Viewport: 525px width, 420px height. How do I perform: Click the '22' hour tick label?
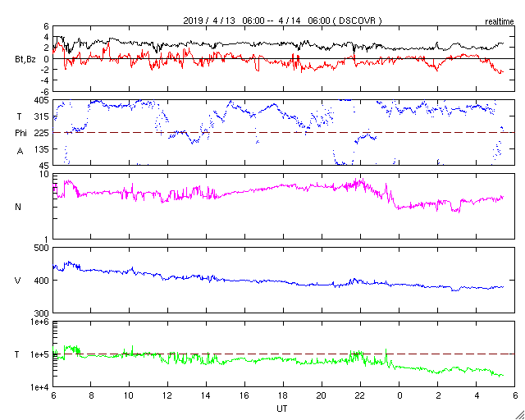[x=360, y=395]
